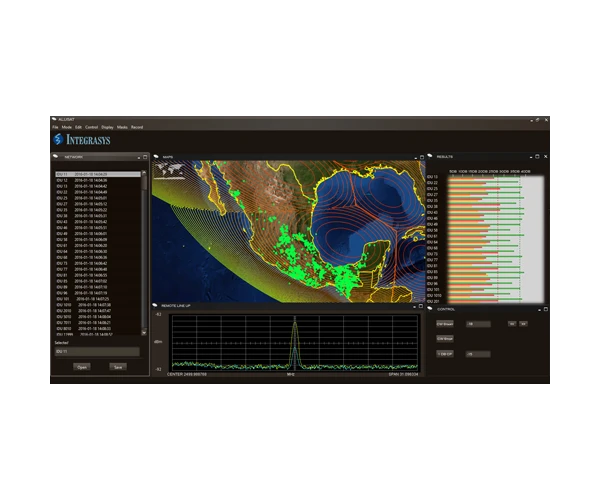This screenshot has height=500, width=600.
Task: Select the IDU 13 row in network list
Action: (98, 186)
